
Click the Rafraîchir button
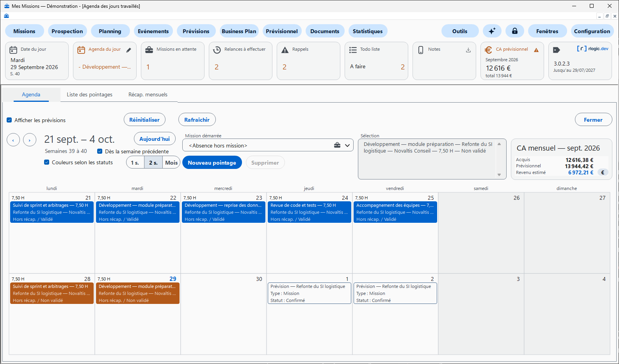click(x=197, y=120)
